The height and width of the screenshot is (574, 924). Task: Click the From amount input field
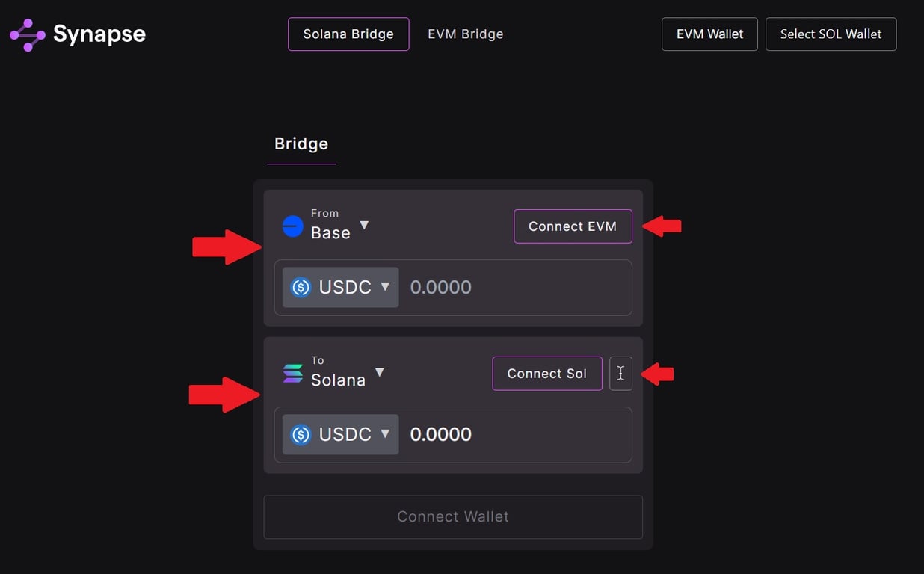[516, 287]
